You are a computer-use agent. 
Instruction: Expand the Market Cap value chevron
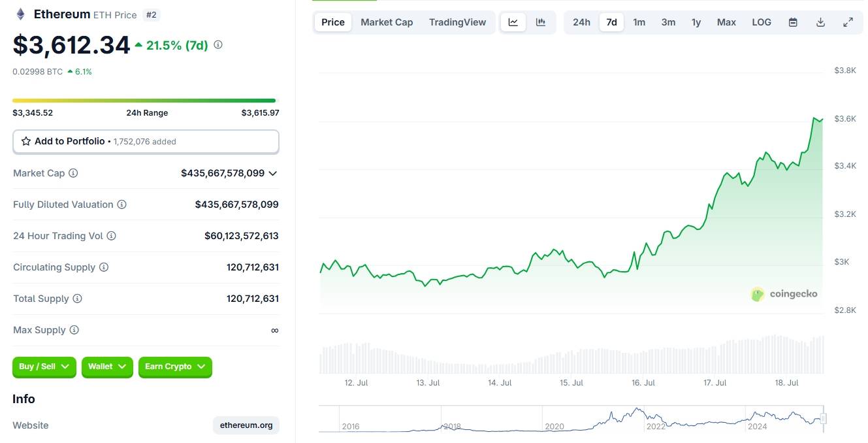(x=273, y=173)
